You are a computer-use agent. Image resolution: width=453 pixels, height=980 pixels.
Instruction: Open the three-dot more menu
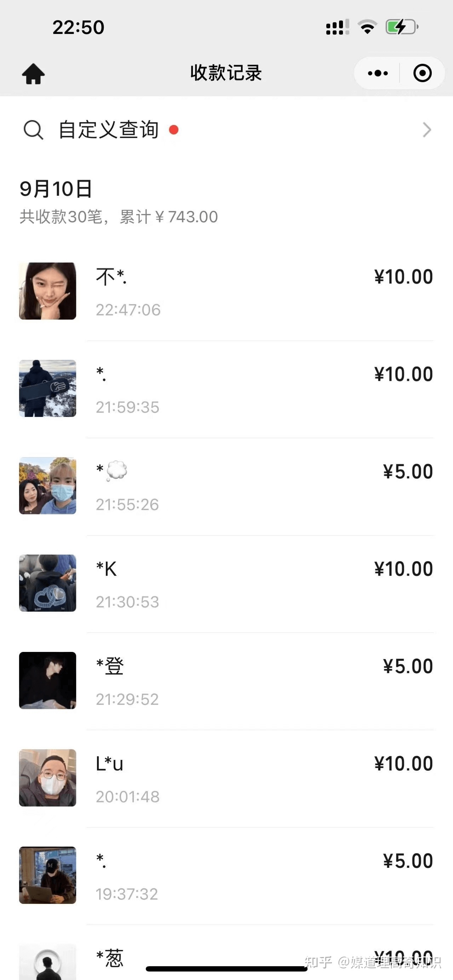click(378, 73)
